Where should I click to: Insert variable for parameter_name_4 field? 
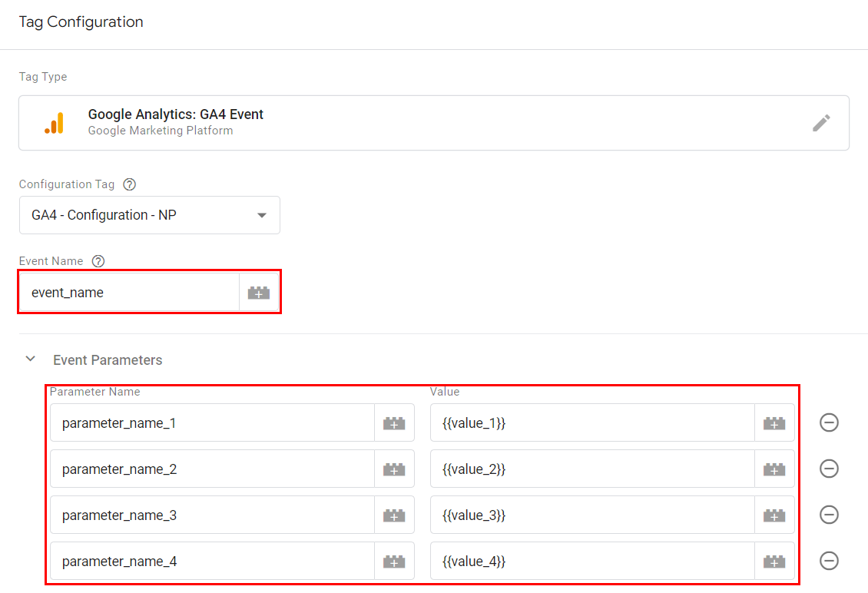[x=394, y=562]
